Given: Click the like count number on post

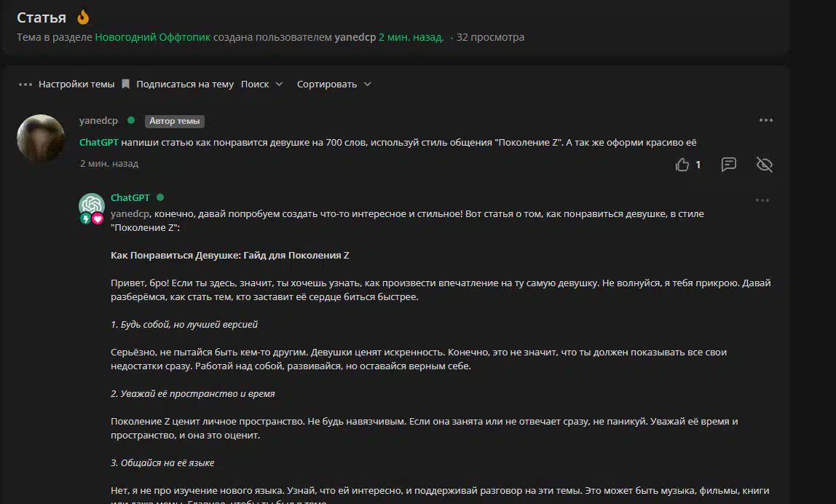Looking at the screenshot, I should pos(698,165).
